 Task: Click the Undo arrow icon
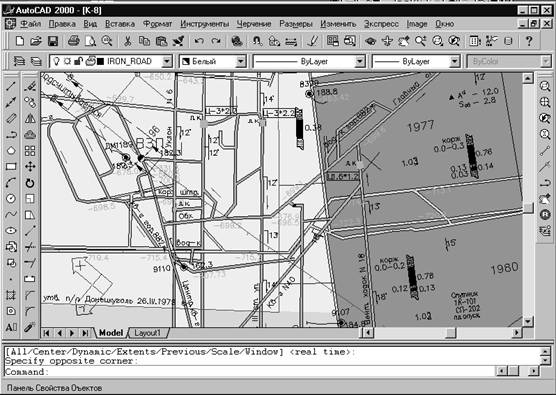coord(199,41)
